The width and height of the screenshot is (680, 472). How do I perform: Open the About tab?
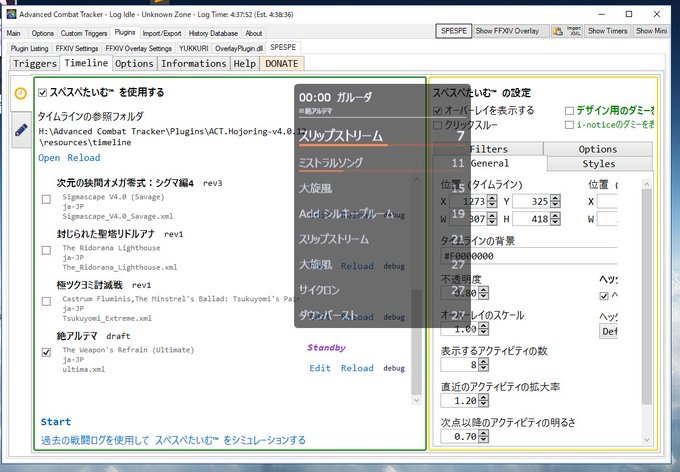(x=254, y=33)
